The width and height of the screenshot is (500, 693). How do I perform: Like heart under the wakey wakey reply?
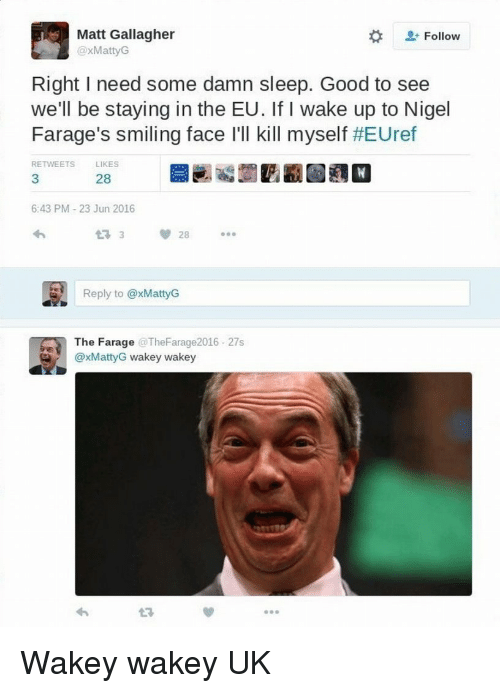pos(209,612)
